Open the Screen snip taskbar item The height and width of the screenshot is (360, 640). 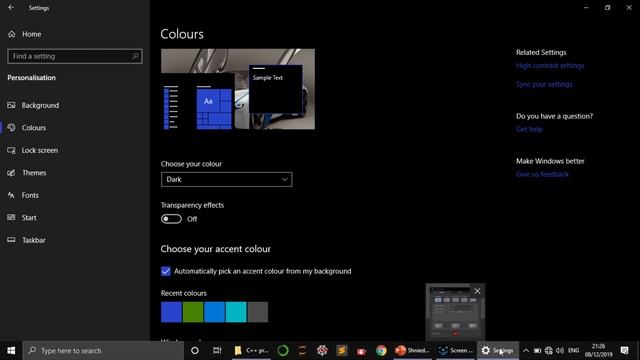point(455,351)
